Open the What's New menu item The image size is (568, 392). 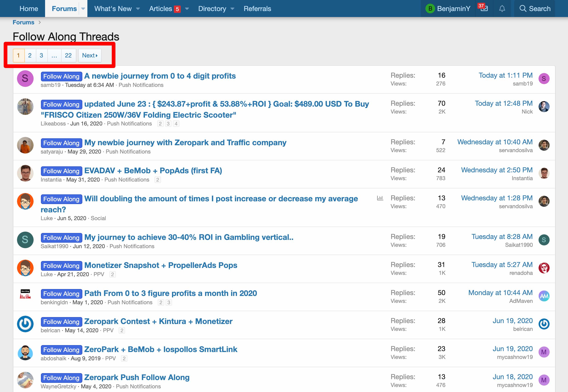coord(113,9)
